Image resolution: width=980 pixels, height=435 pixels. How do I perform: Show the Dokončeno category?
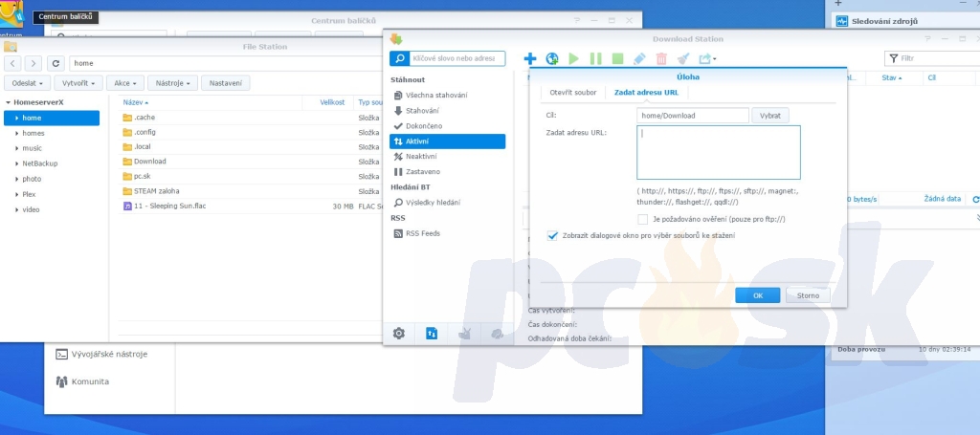pos(447,126)
